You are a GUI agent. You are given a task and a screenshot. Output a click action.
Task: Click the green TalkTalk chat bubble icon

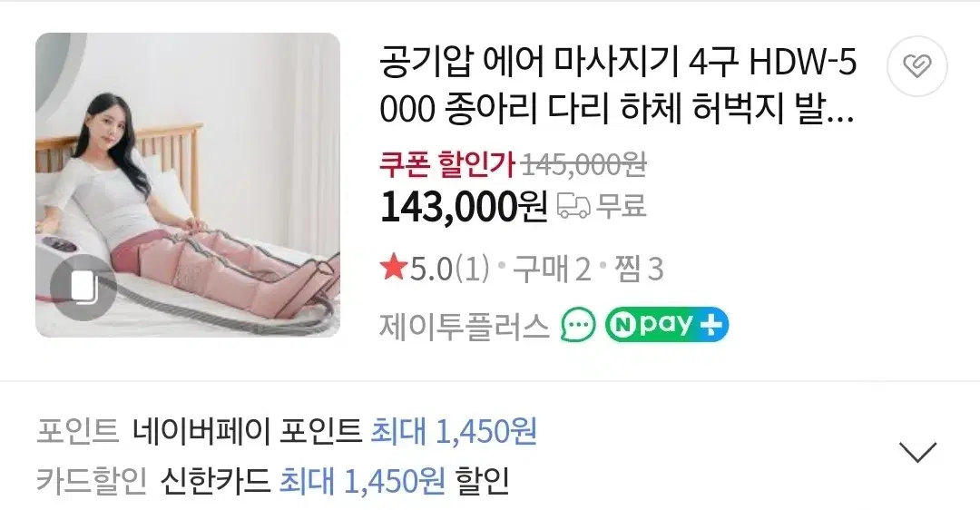[577, 326]
